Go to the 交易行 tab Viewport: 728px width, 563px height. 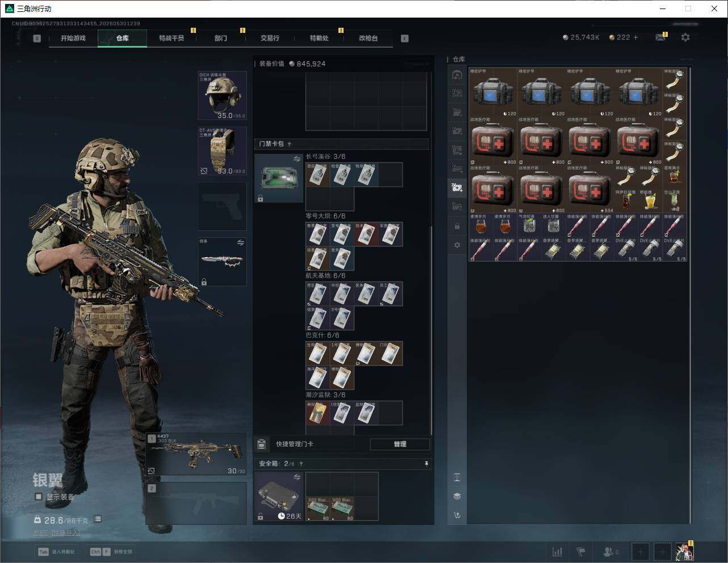click(x=270, y=38)
